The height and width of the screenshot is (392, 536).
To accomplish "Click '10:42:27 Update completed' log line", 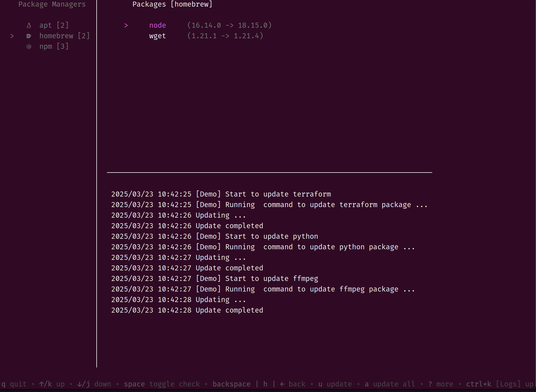I will [x=187, y=268].
